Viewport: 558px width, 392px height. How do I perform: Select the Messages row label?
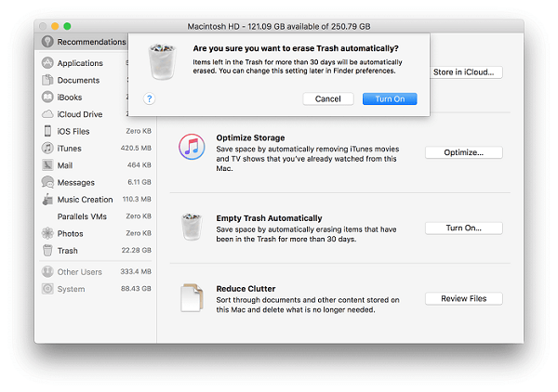tap(76, 183)
